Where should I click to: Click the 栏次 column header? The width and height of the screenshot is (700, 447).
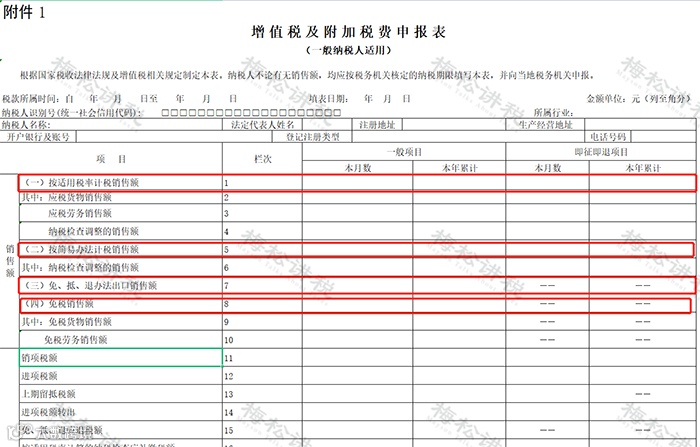click(262, 159)
